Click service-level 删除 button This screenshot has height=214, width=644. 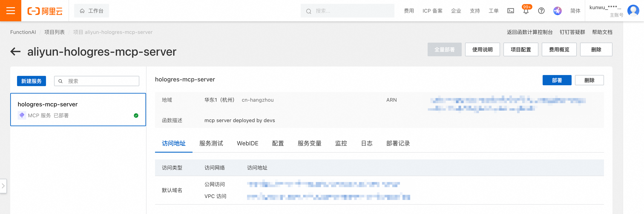pos(589,80)
